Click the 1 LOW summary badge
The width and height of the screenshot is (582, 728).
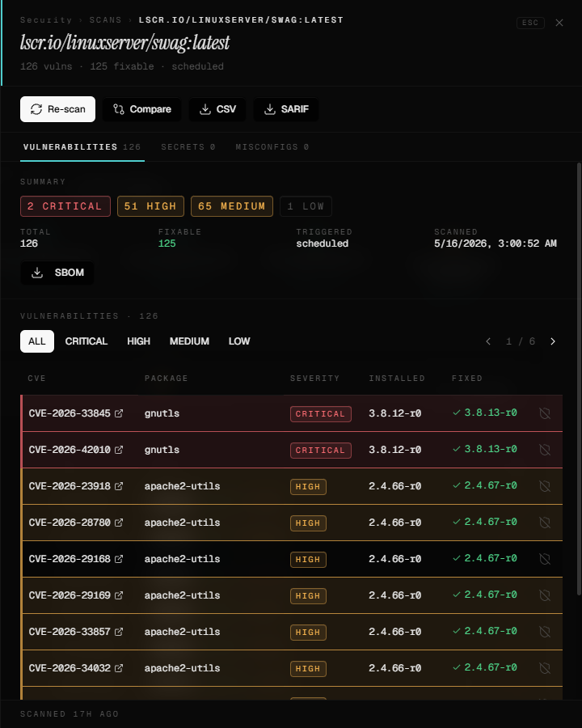pyautogui.click(x=306, y=206)
